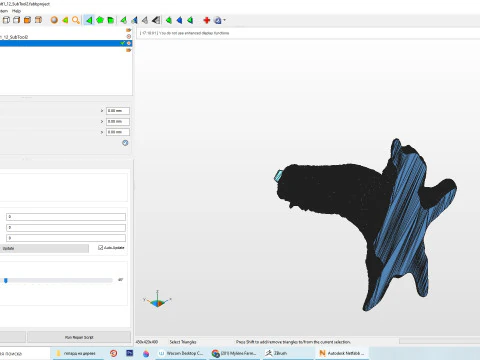Click the blue disc toolbar icon
The width and height of the screenshot is (480, 360).
pos(218,20)
